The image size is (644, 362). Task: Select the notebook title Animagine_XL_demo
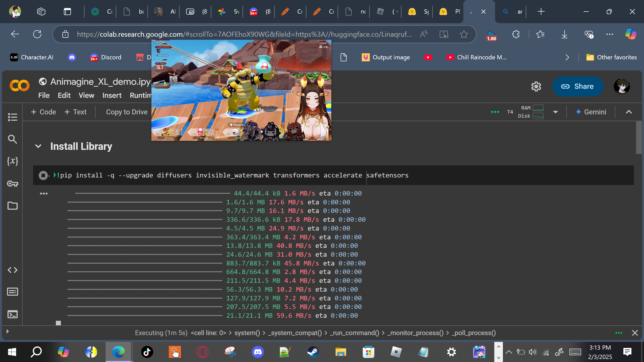[x=101, y=82]
